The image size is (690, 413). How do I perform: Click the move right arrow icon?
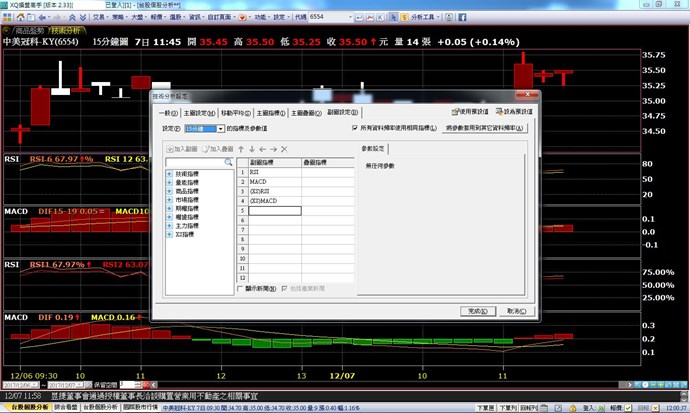(272, 149)
